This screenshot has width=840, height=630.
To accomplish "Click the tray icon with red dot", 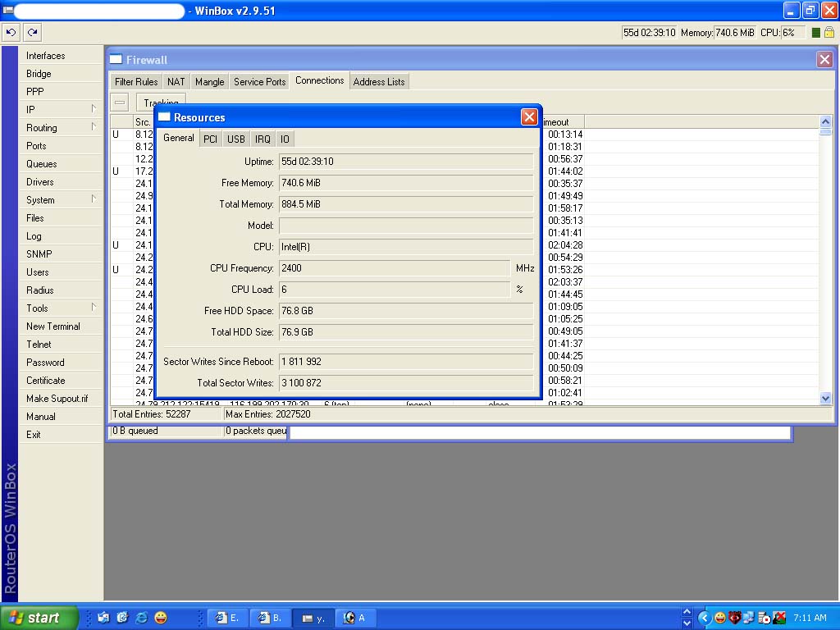I will pyautogui.click(x=764, y=618).
